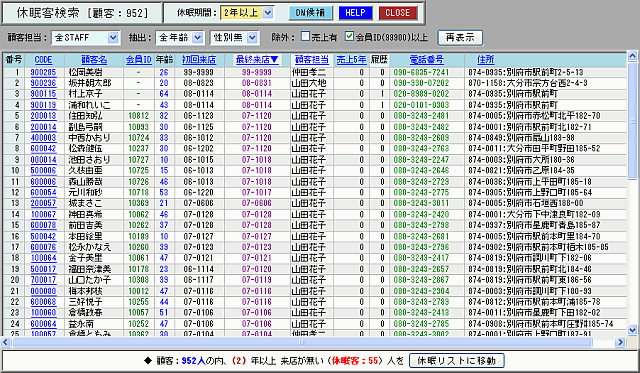Click the 再表示 refresh button

(460, 38)
